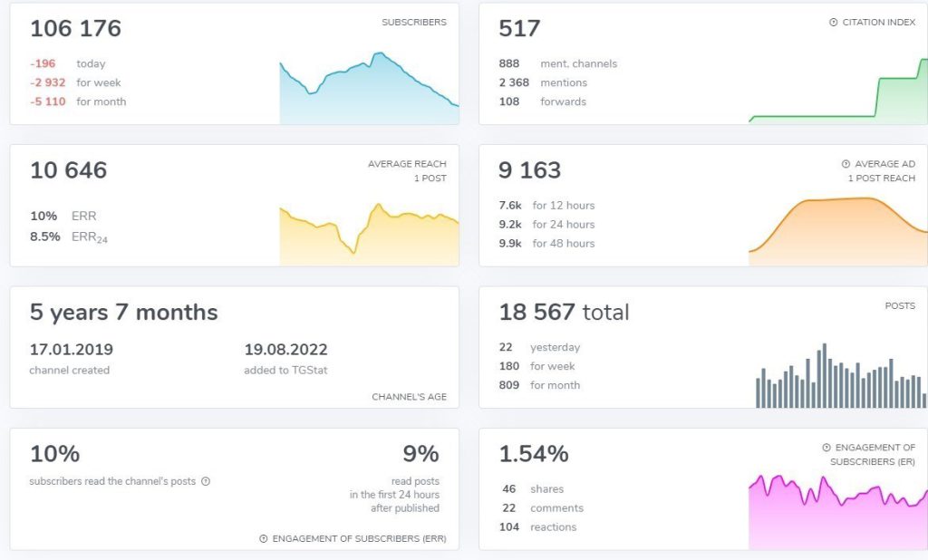The image size is (928, 560).
Task: Select the green citation index chart
Action: (x=838, y=100)
